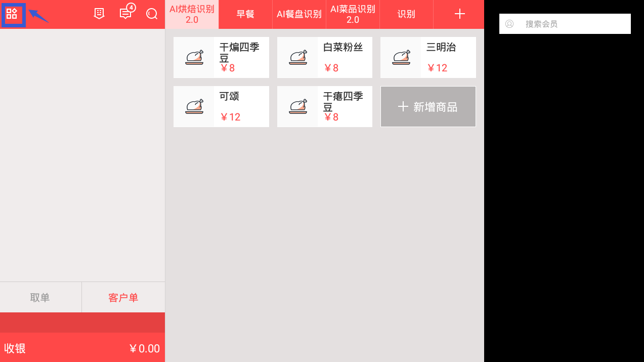
Task: Click the ￥12 price of 可颂
Action: tap(230, 117)
